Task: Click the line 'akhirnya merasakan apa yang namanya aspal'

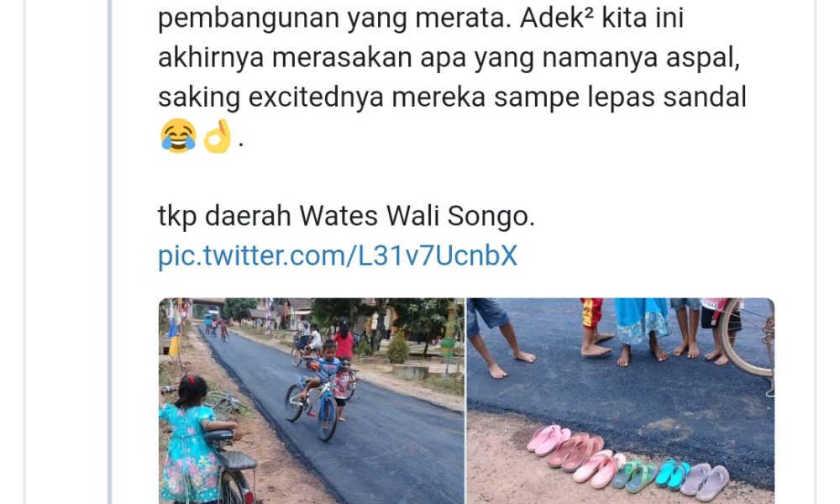Action: [x=449, y=57]
